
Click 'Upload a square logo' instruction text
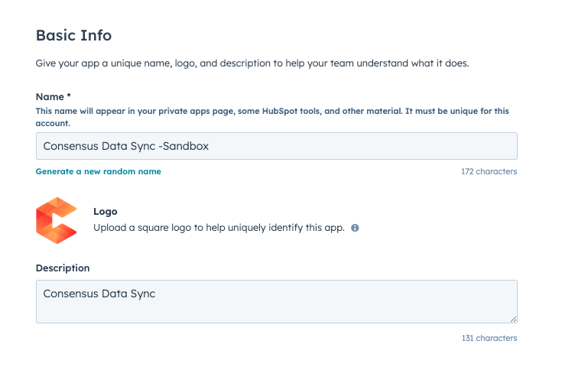coord(219,228)
